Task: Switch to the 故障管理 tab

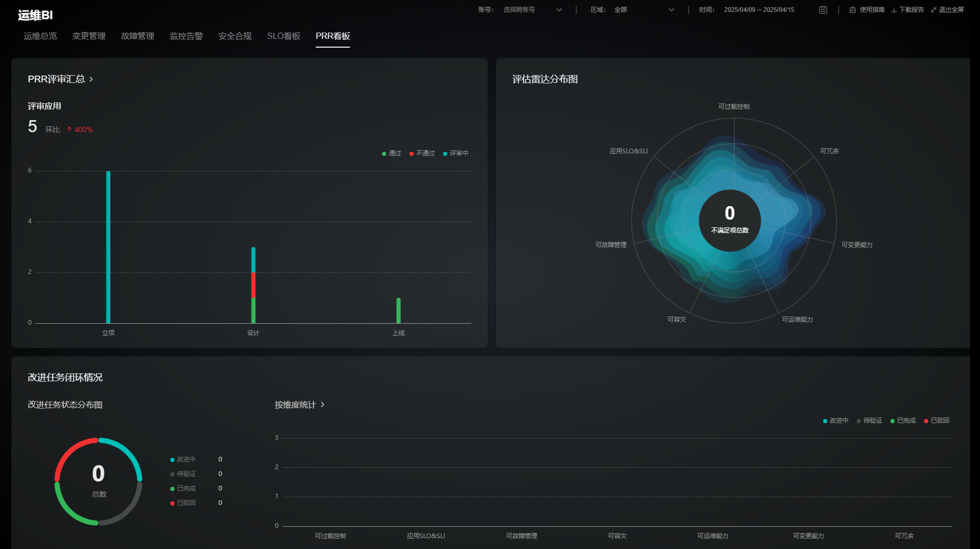Action: coord(138,36)
